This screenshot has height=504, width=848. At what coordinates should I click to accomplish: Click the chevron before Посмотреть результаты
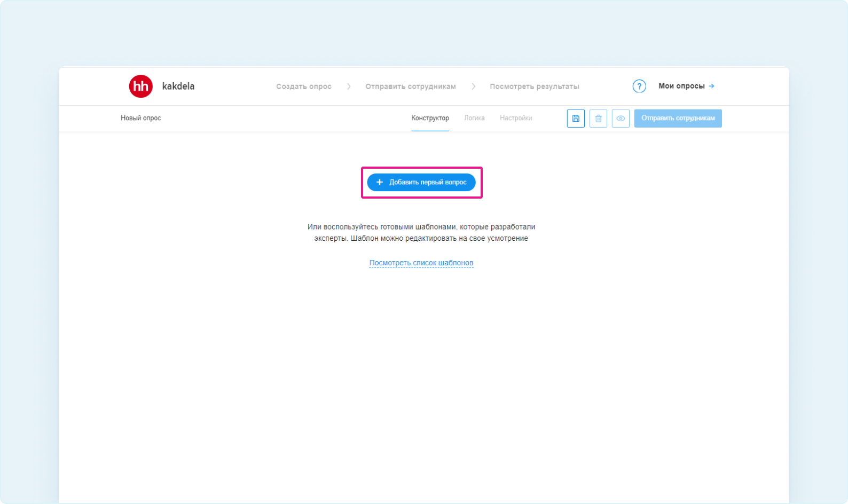coord(473,86)
